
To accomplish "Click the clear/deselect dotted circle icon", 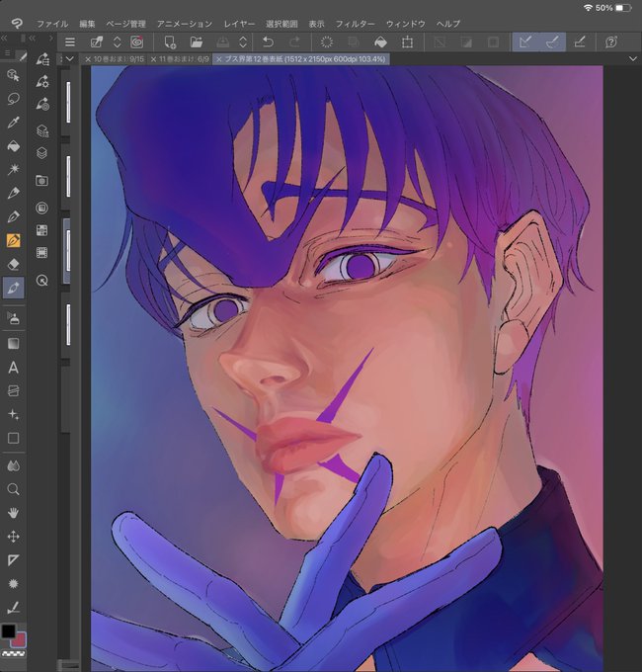I will tap(327, 42).
